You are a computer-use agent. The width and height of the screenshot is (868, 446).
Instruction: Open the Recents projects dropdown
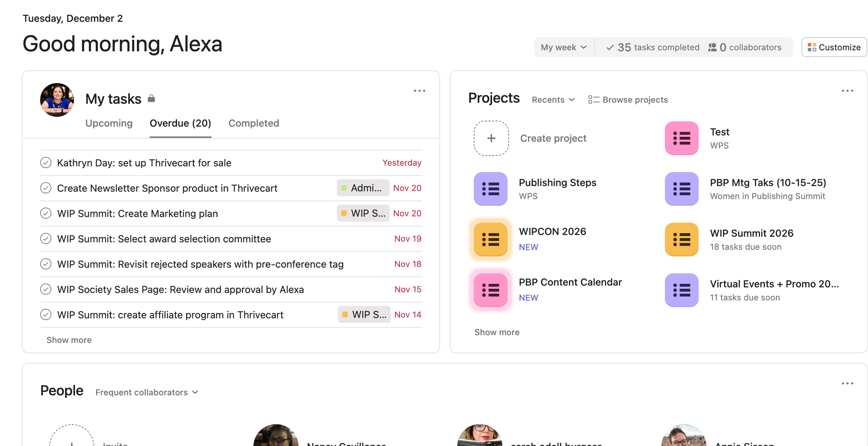pos(553,100)
